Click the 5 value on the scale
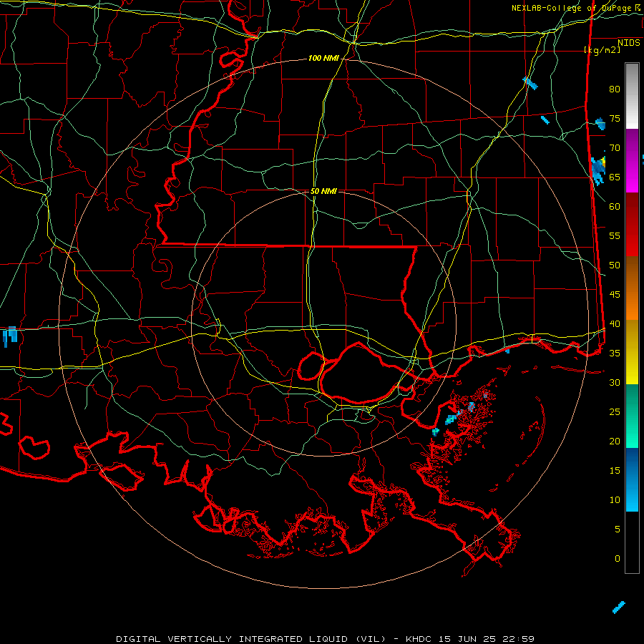The width and height of the screenshot is (644, 644). tap(618, 530)
